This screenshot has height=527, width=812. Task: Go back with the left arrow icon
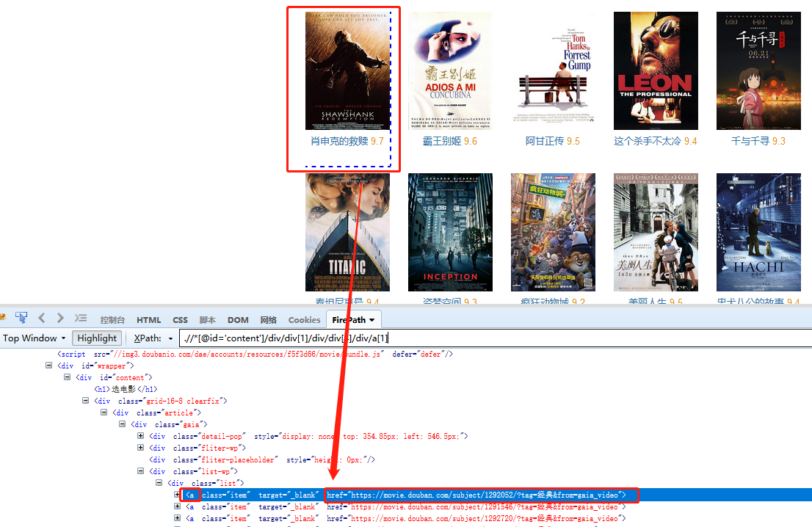(x=42, y=318)
